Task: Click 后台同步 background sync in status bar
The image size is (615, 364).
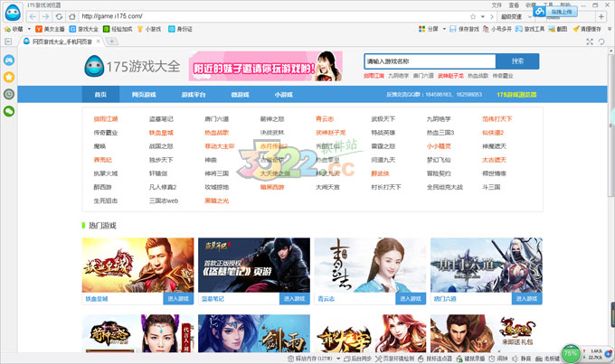Action: point(358,359)
